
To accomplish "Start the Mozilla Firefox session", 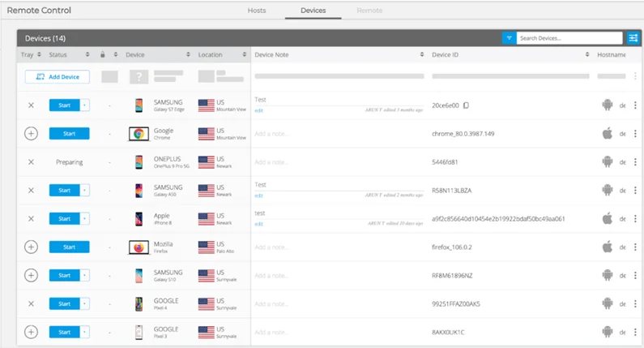I will click(69, 247).
